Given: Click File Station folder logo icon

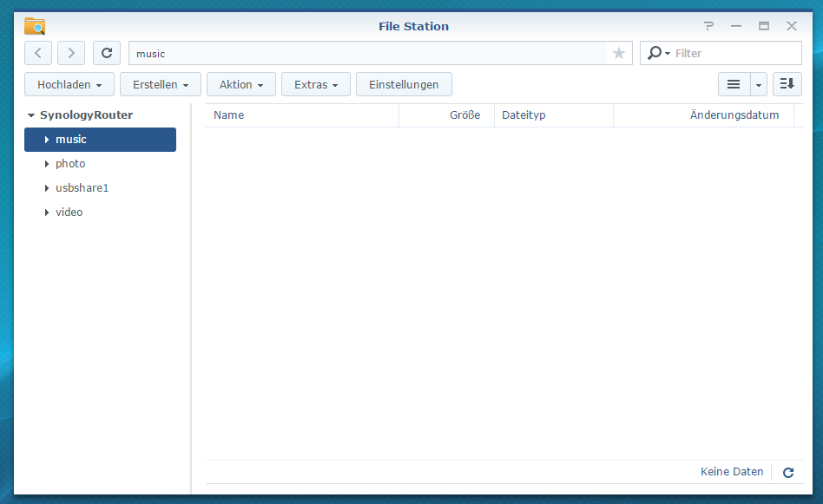Looking at the screenshot, I should tap(35, 26).
